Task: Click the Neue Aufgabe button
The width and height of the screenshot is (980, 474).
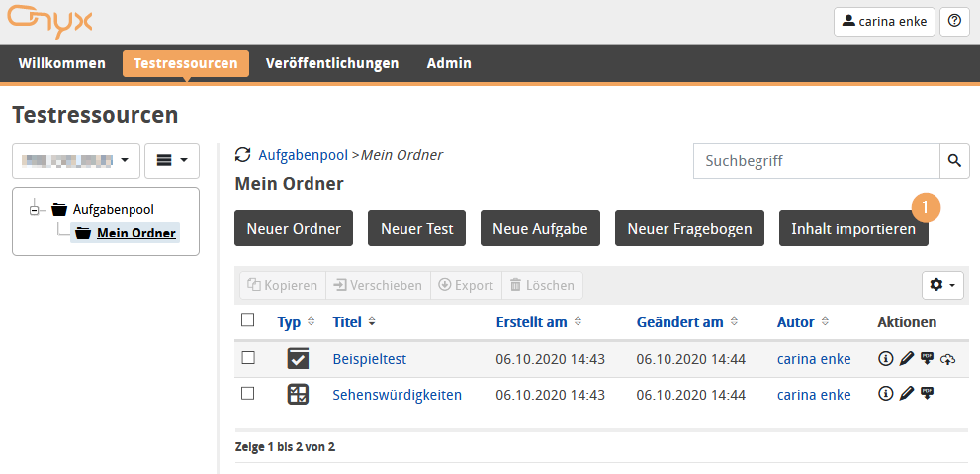Action: pyautogui.click(x=541, y=229)
